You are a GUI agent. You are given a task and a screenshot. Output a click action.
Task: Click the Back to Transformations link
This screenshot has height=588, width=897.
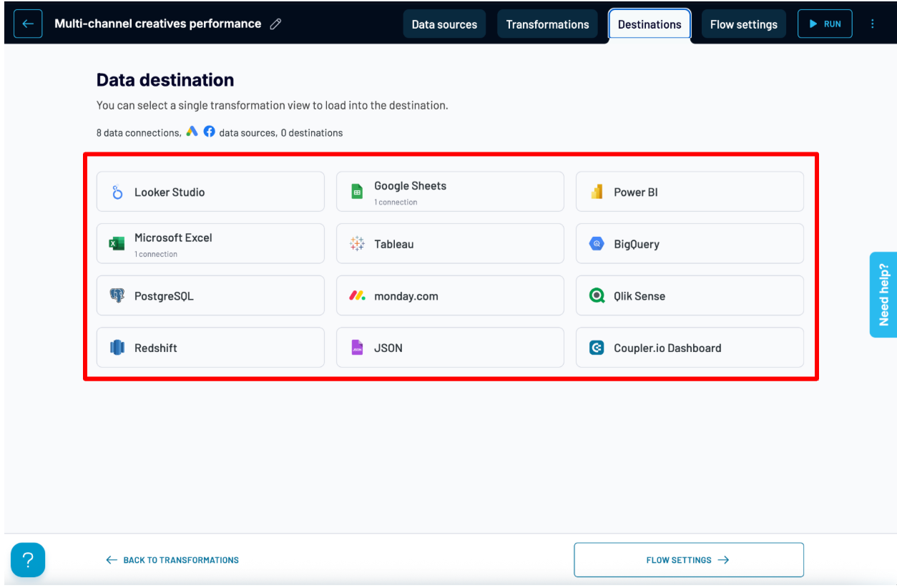coord(172,560)
